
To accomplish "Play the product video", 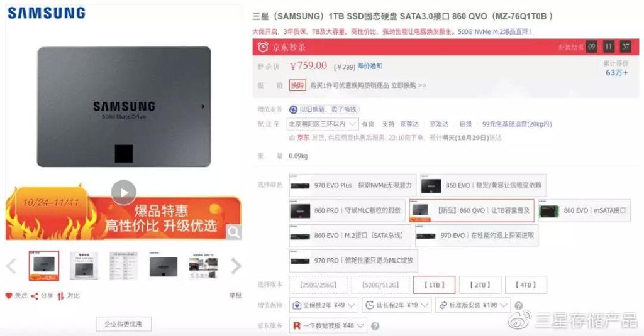I will point(123,192).
